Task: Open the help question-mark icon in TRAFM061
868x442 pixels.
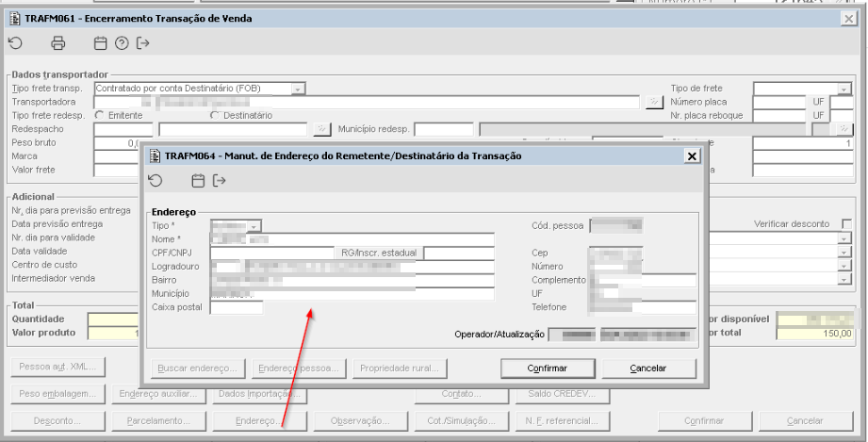Action: [x=122, y=42]
